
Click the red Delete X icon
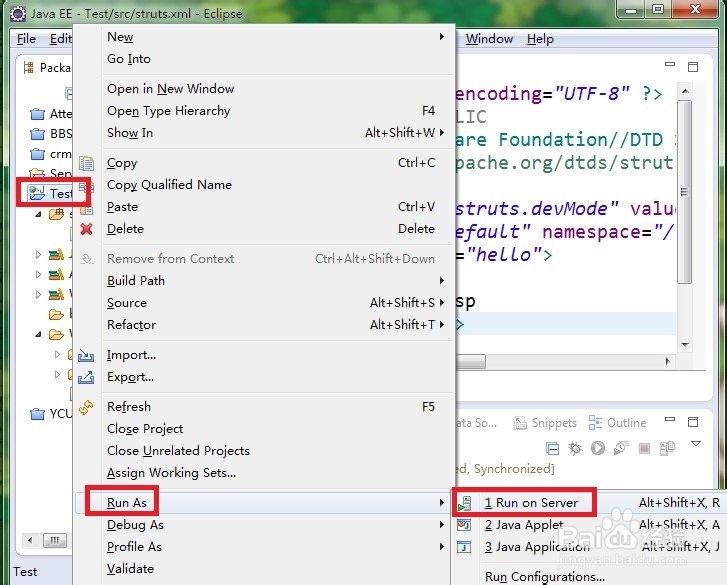tap(86, 229)
